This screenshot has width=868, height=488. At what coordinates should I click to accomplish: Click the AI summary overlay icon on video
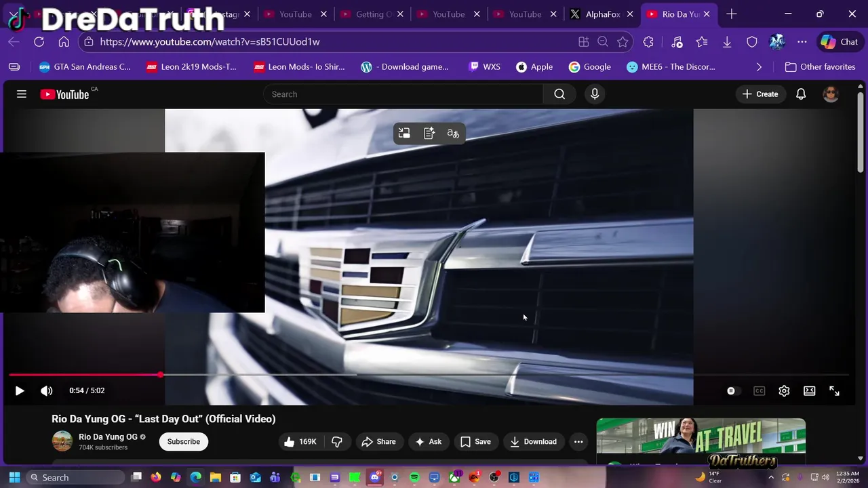[x=429, y=134]
